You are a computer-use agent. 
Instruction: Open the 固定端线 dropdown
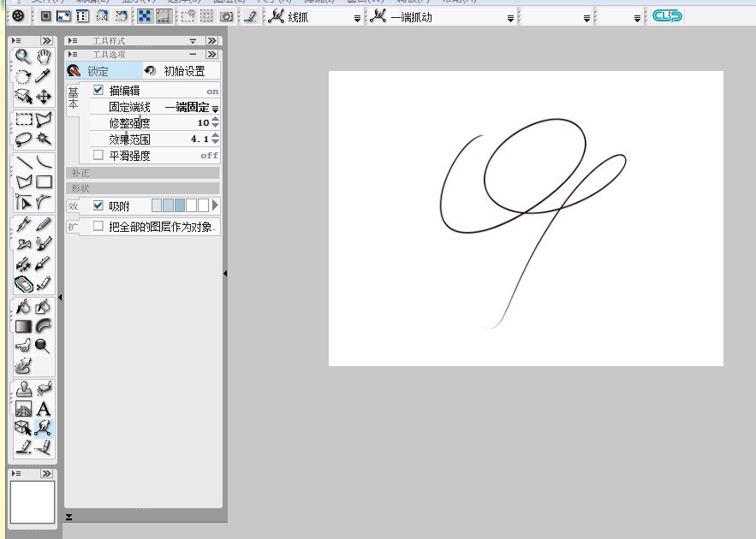click(215, 108)
